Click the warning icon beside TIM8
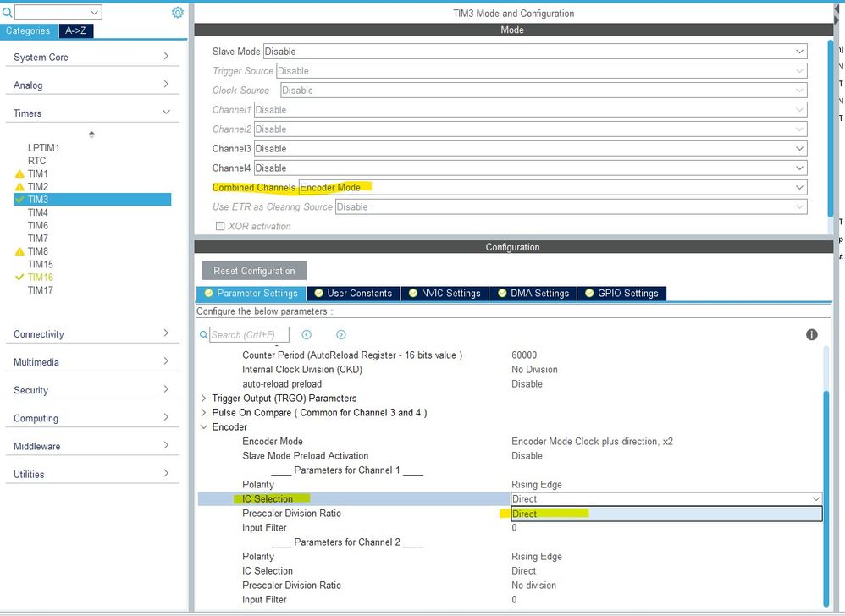This screenshot has height=616, width=845. point(19,251)
